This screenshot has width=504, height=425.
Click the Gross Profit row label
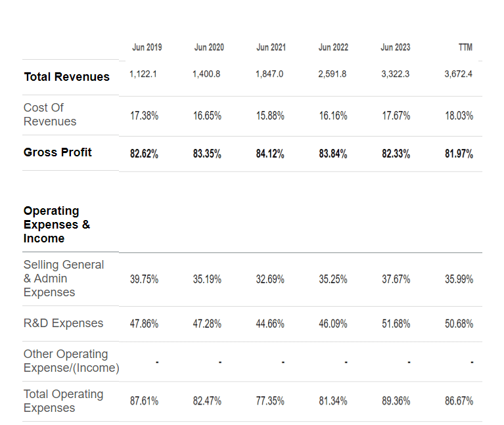tap(58, 152)
